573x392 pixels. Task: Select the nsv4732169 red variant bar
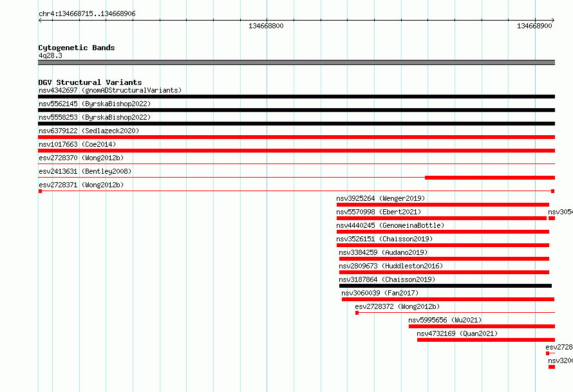486,340
